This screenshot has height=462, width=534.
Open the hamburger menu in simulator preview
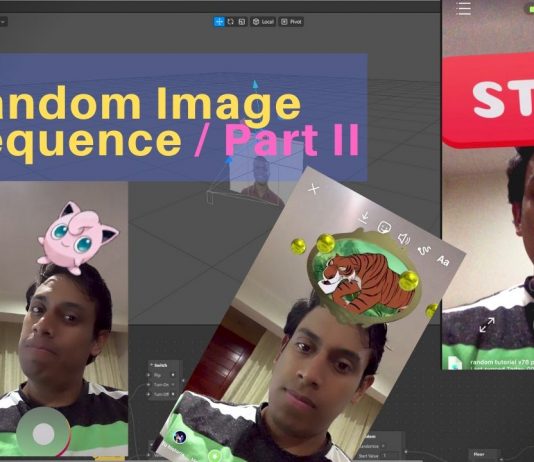click(464, 8)
